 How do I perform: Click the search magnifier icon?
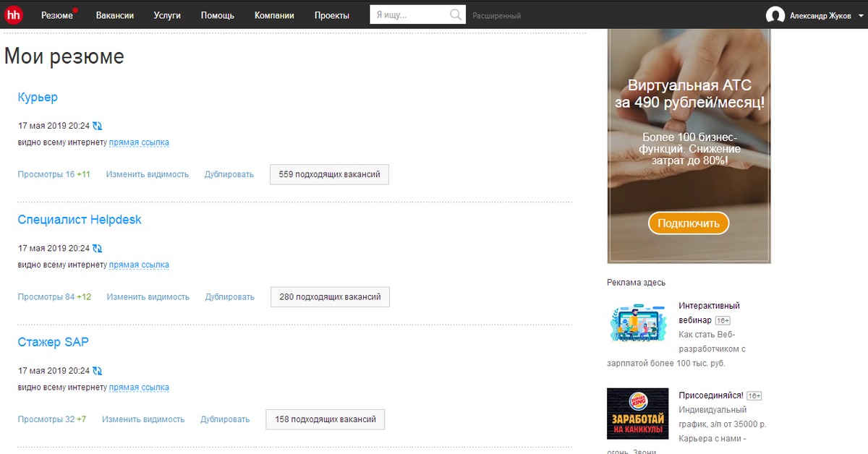[455, 14]
